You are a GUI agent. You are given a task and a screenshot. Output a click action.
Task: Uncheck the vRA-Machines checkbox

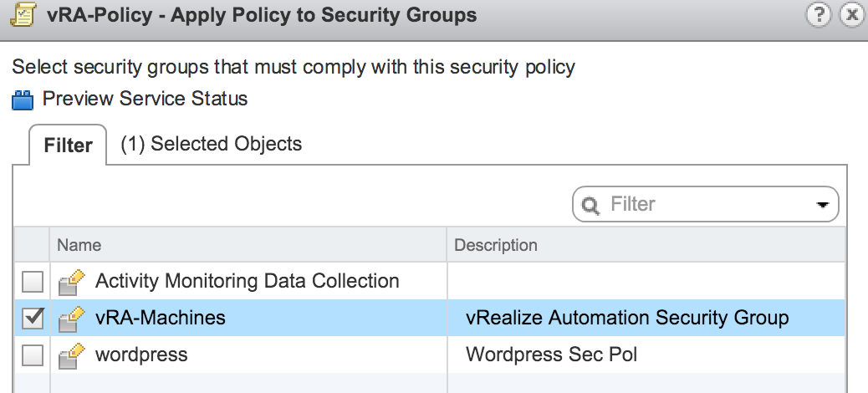click(33, 319)
